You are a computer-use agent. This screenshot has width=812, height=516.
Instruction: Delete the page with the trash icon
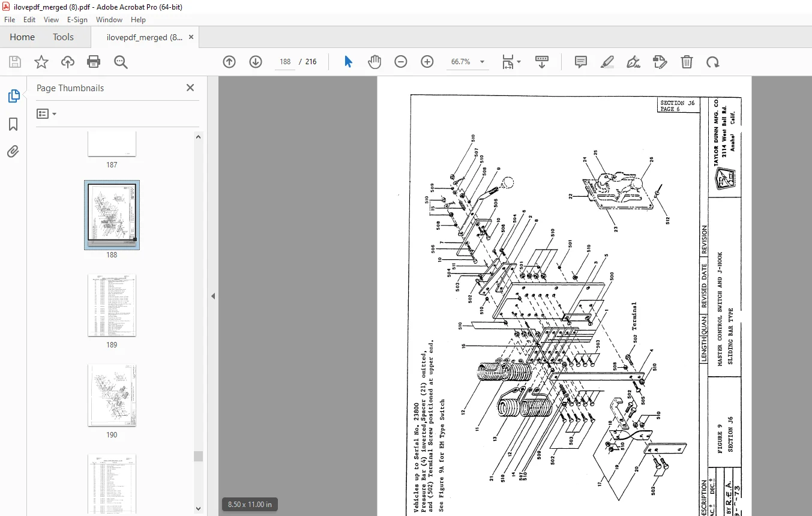[687, 62]
